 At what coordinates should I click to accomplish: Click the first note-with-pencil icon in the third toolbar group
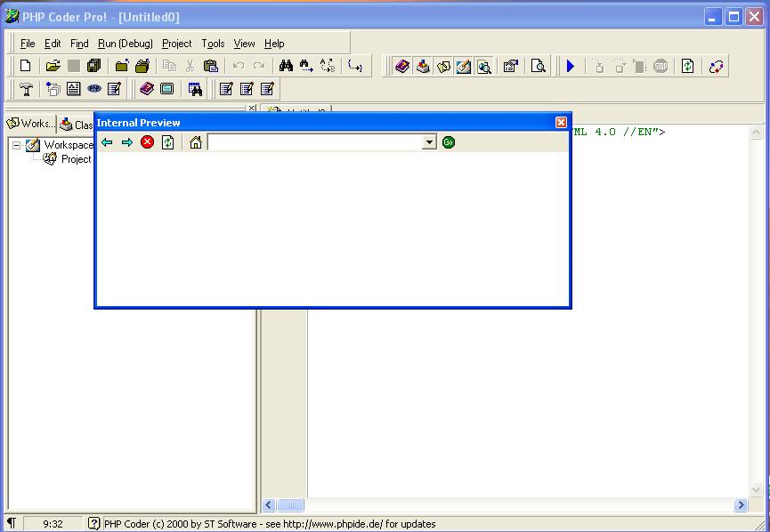pyautogui.click(x=226, y=89)
